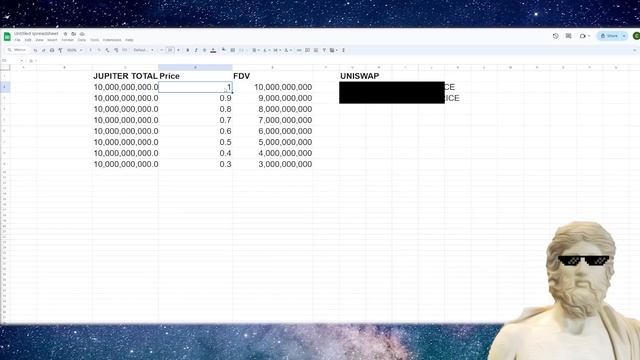This screenshot has width=640, height=360.
Task: Open the text color picker
Action: tap(213, 50)
